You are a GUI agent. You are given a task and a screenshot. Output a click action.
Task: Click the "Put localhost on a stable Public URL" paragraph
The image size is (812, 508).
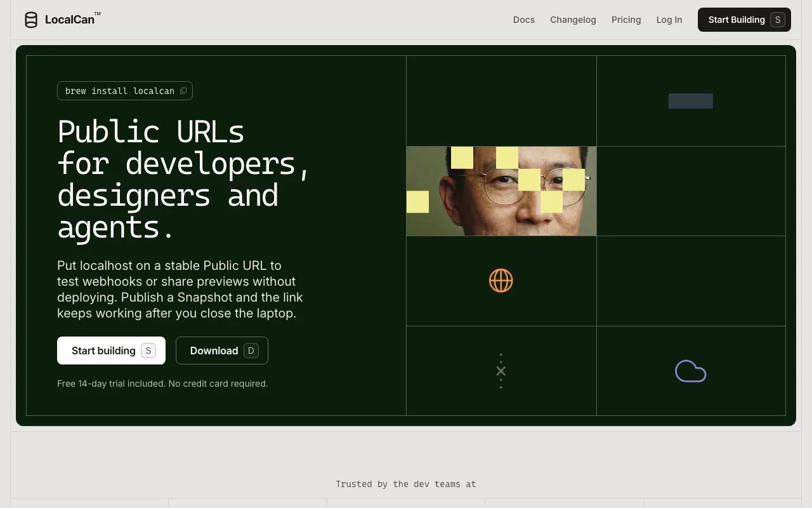(x=180, y=289)
